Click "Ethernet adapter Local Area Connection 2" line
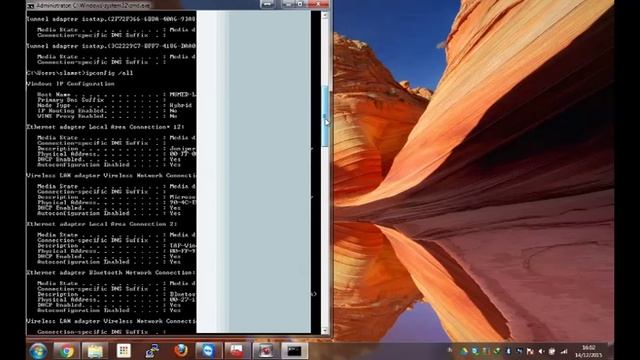The image size is (640, 360). click(102, 224)
